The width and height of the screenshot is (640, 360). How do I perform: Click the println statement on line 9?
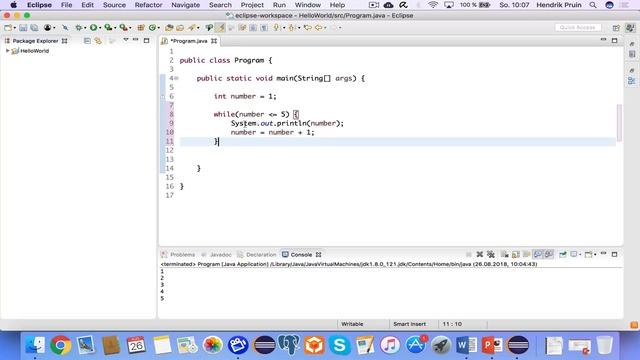(x=287, y=123)
